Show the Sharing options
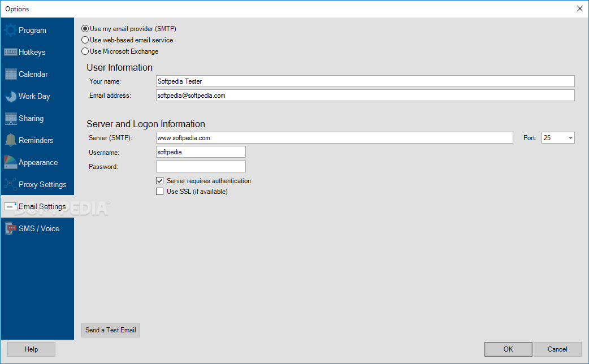The width and height of the screenshot is (589, 364). point(31,118)
